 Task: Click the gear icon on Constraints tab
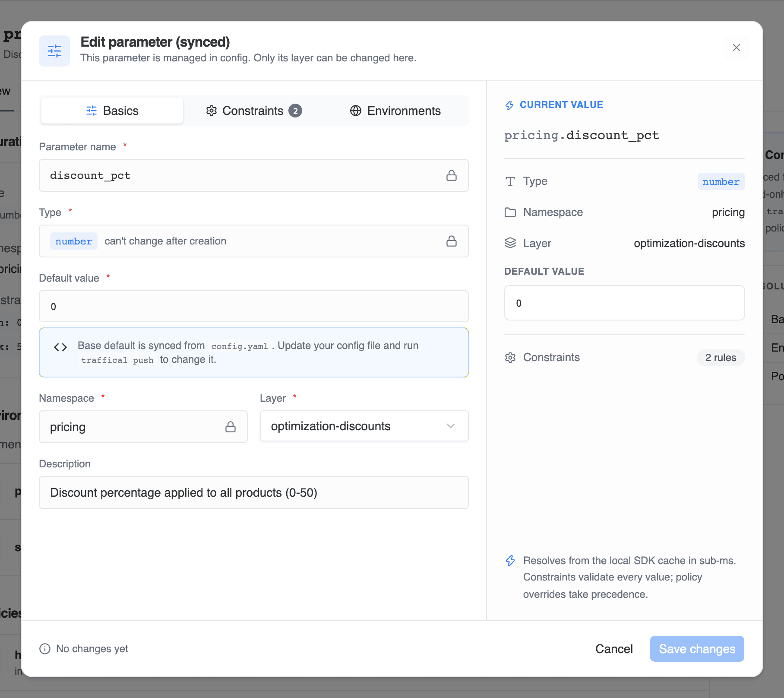212,111
